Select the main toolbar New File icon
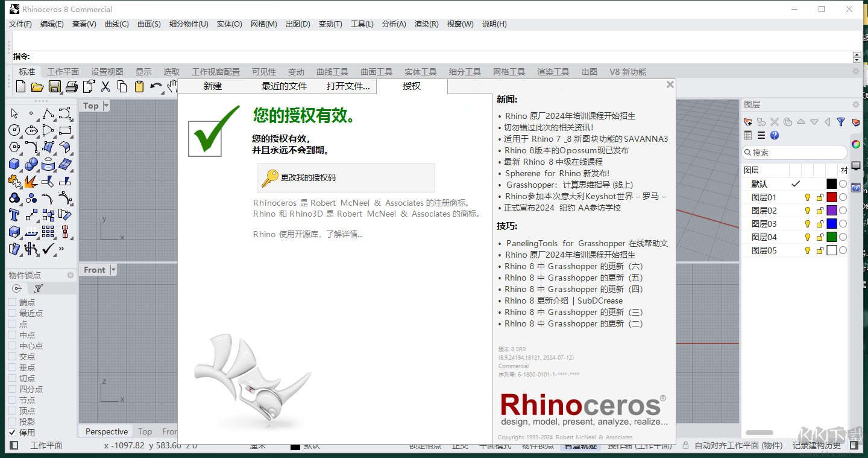 point(20,86)
